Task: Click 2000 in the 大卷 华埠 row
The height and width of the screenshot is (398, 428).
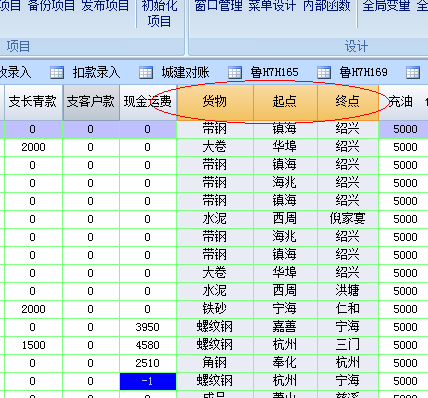Action: coord(33,147)
